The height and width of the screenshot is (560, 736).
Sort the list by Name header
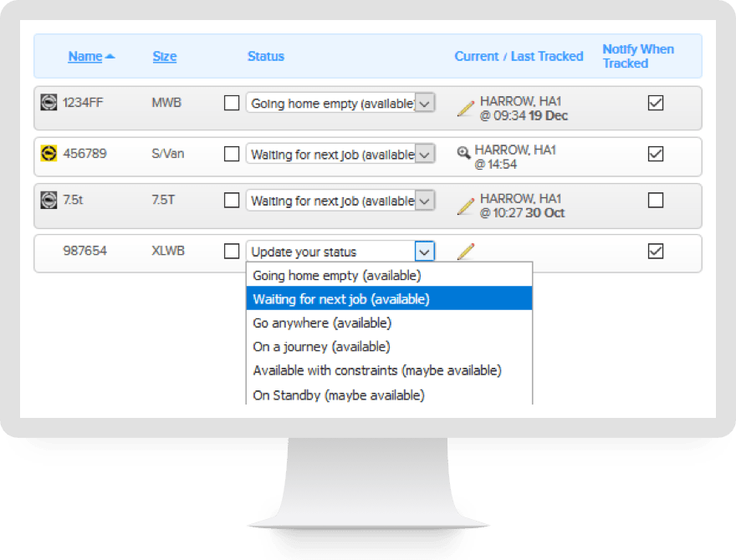[x=85, y=56]
